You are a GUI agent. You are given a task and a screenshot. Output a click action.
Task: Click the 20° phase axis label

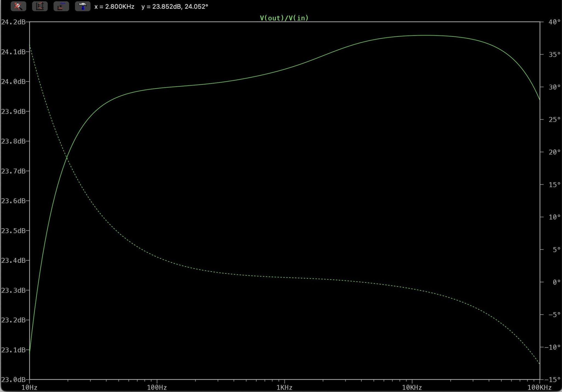click(x=554, y=152)
